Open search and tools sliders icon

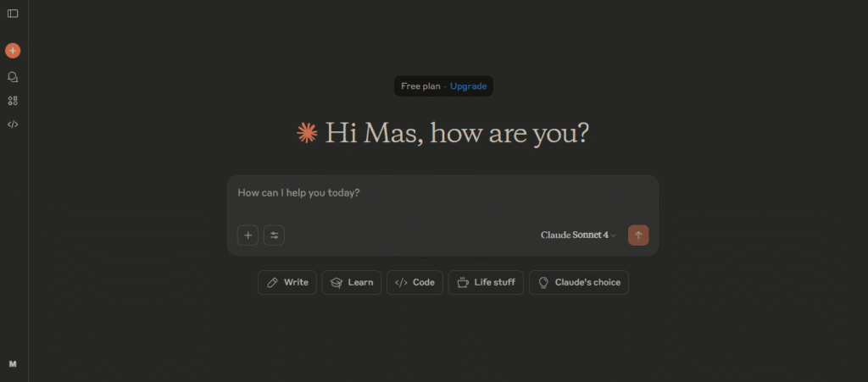[x=274, y=235]
